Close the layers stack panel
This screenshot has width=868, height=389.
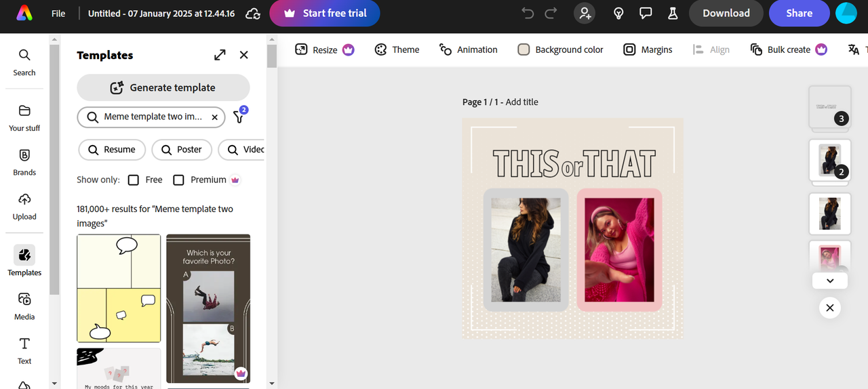pyautogui.click(x=829, y=308)
